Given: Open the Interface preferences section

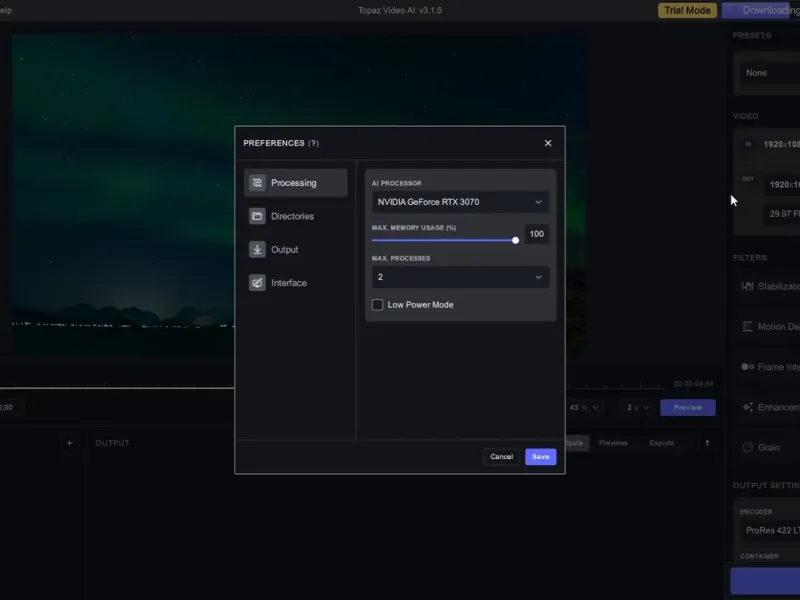Looking at the screenshot, I should [296, 283].
